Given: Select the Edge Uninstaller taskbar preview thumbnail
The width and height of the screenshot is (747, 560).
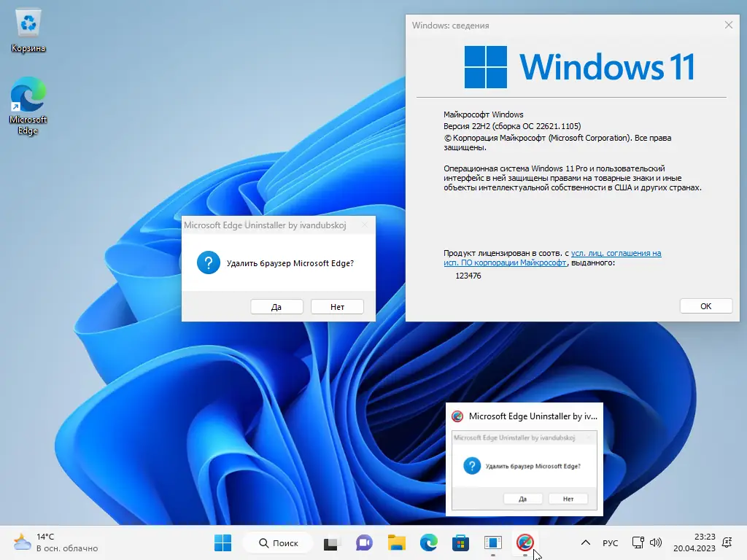Looking at the screenshot, I should [524, 470].
